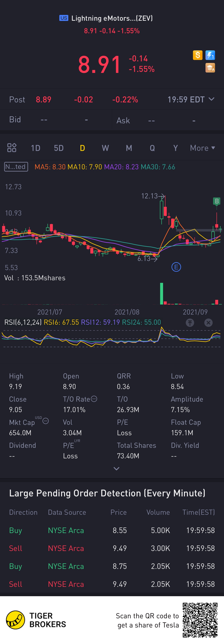Tap the Vol : 153.5Mshares label

pos(35,278)
